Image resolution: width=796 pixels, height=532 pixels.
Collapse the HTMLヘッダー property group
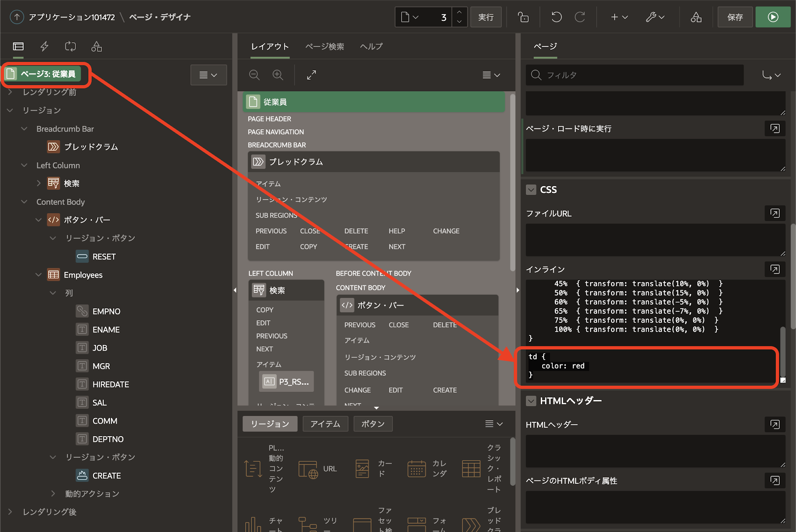[x=531, y=401]
